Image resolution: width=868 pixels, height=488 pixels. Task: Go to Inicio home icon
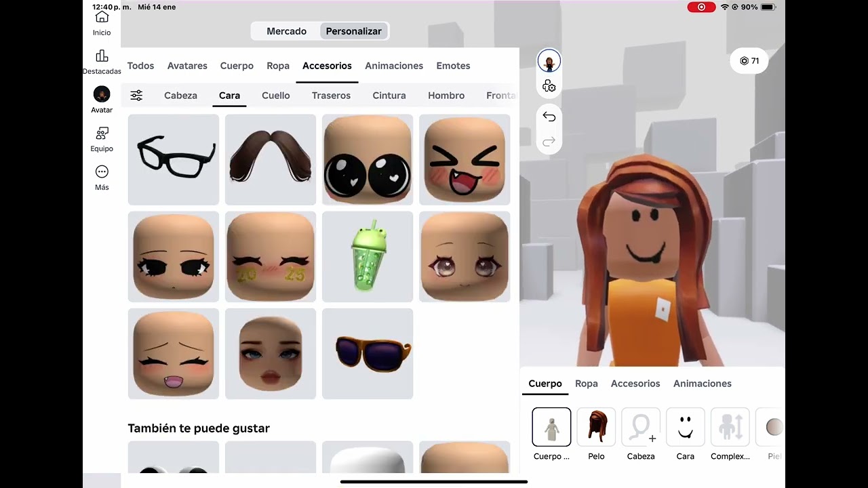pos(102,17)
